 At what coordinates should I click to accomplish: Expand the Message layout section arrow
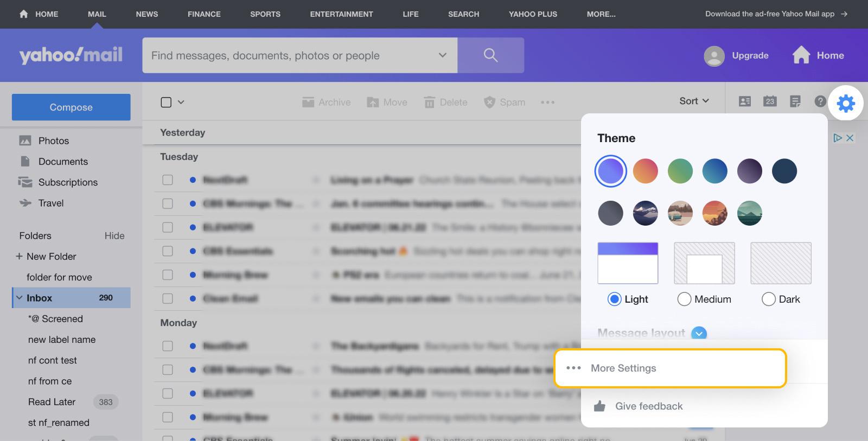click(699, 333)
